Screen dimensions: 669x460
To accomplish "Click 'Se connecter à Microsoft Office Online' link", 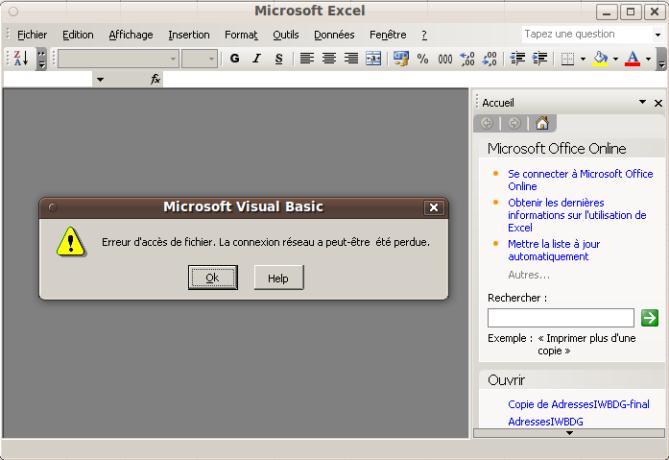I will 580,180.
